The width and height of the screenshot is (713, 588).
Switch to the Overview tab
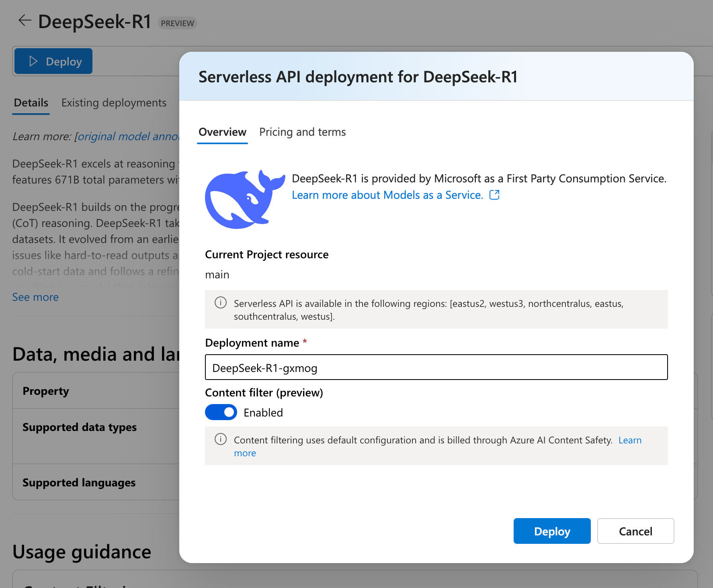tap(222, 132)
